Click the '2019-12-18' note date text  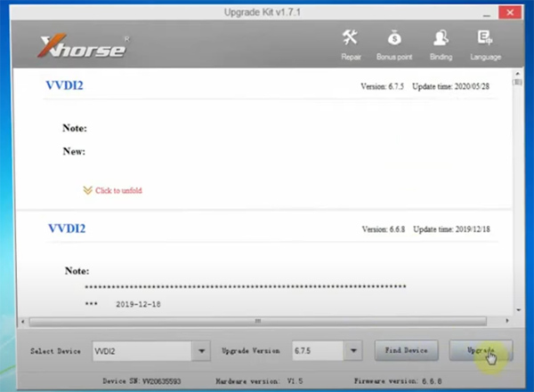pyautogui.click(x=138, y=304)
